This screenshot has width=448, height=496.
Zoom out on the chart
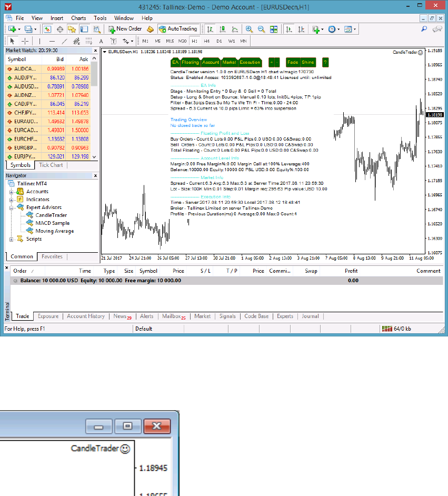(261, 29)
